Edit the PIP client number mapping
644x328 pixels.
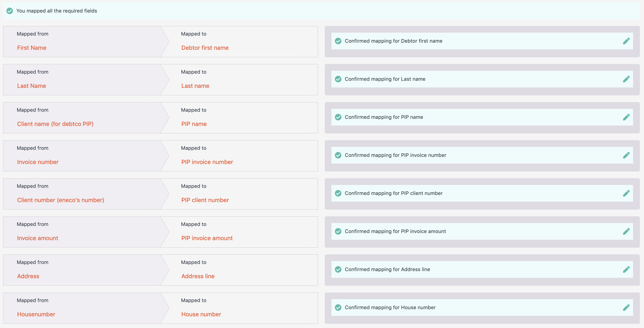[x=626, y=193]
